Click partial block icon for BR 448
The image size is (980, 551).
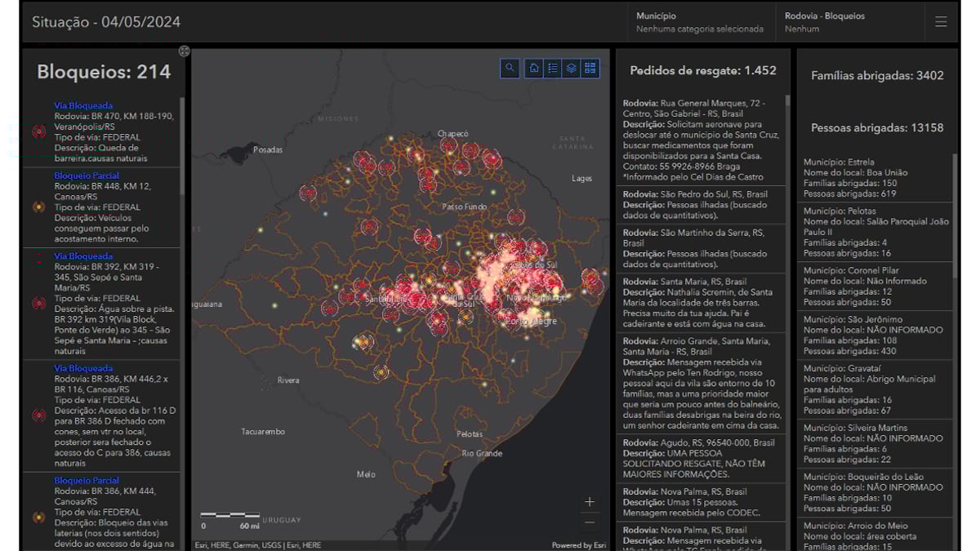[x=38, y=207]
